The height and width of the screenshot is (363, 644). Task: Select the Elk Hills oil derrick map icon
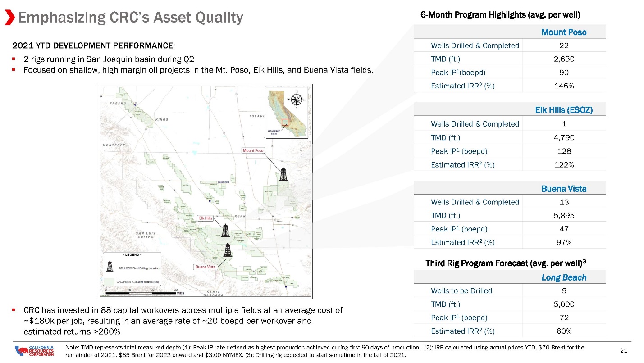click(x=225, y=230)
